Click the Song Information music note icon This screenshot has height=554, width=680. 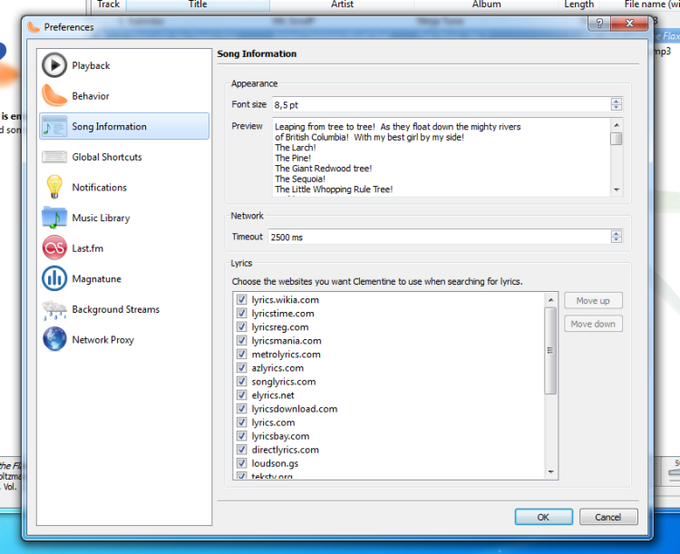pyautogui.click(x=54, y=126)
